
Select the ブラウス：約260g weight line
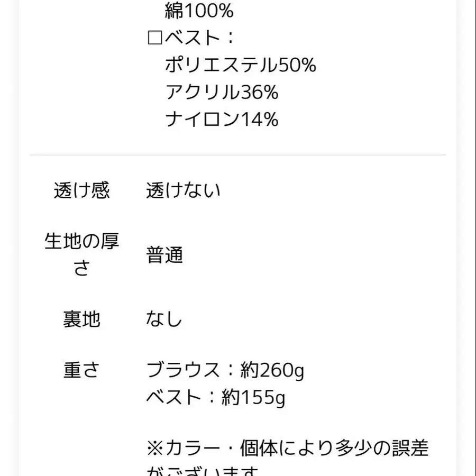click(225, 370)
